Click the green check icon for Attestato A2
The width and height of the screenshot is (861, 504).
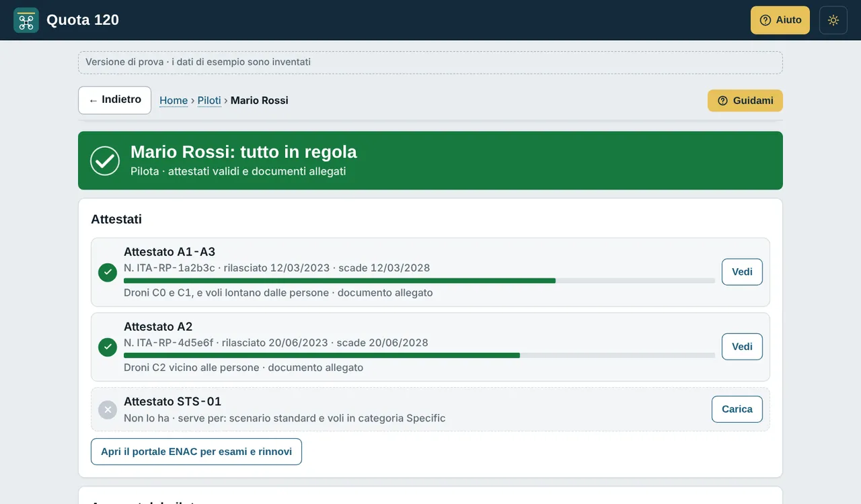(x=108, y=347)
